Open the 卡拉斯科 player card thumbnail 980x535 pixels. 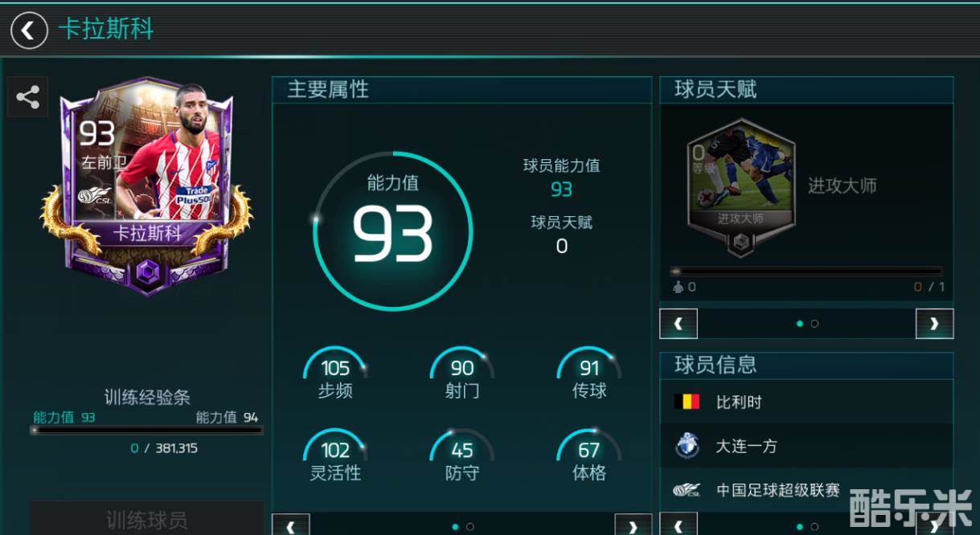pyautogui.click(x=146, y=186)
